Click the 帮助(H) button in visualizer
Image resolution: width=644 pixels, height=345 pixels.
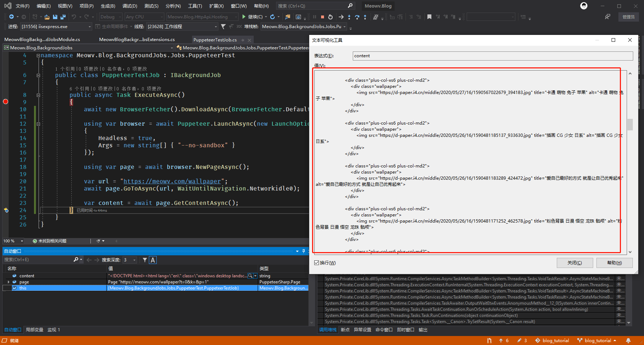pyautogui.click(x=614, y=263)
